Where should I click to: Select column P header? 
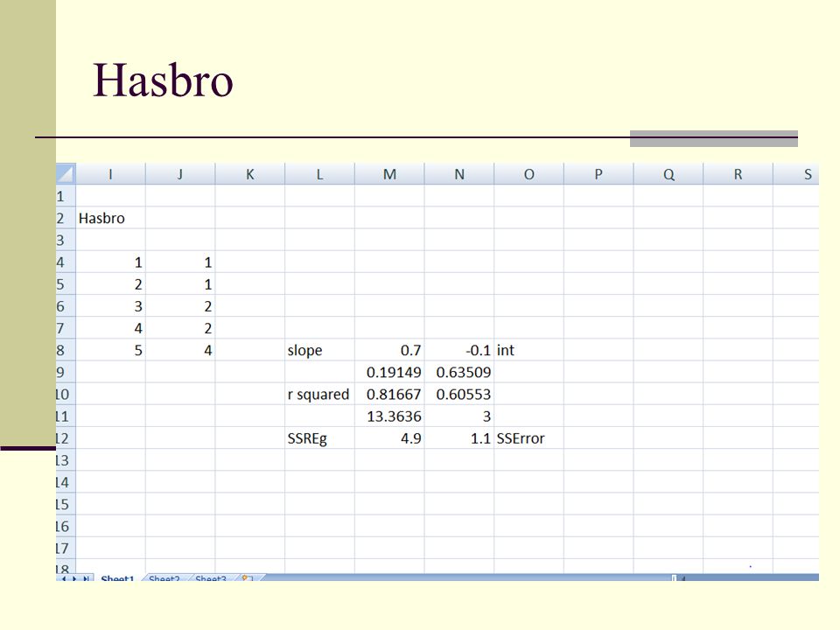tap(598, 174)
